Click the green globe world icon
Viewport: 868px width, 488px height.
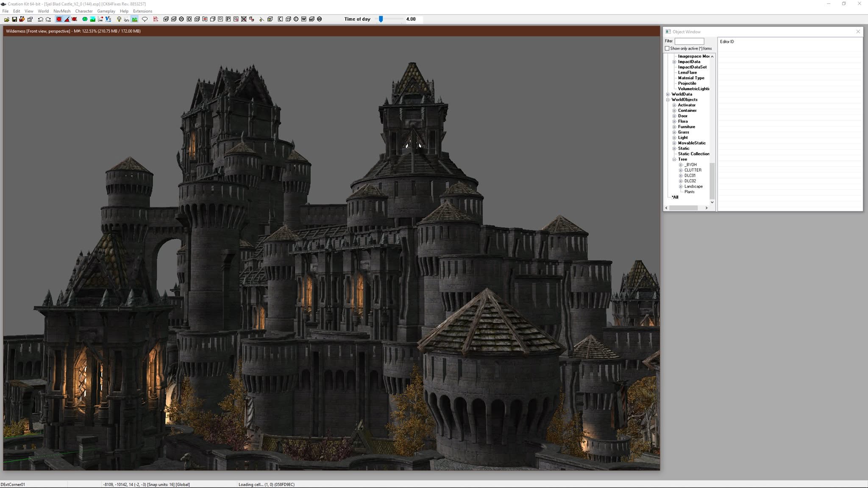85,19
